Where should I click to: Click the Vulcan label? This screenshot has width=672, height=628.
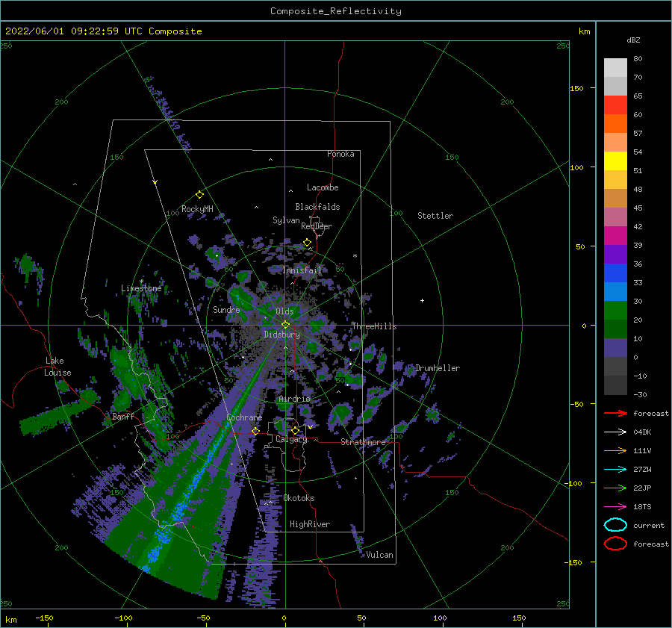[x=380, y=555]
